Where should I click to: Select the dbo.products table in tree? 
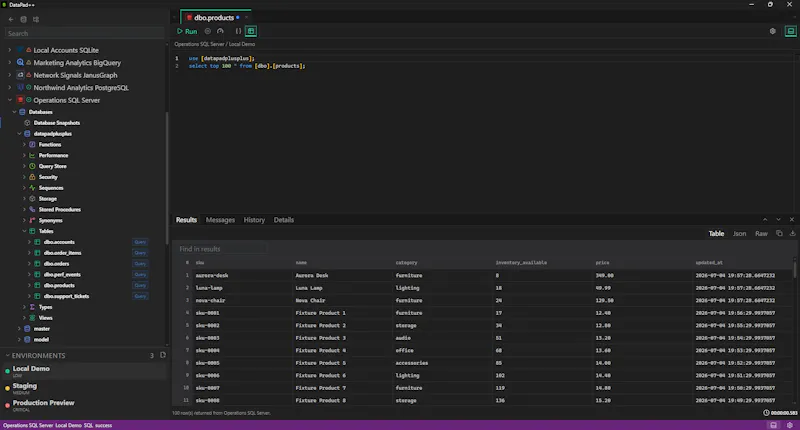[59, 286]
